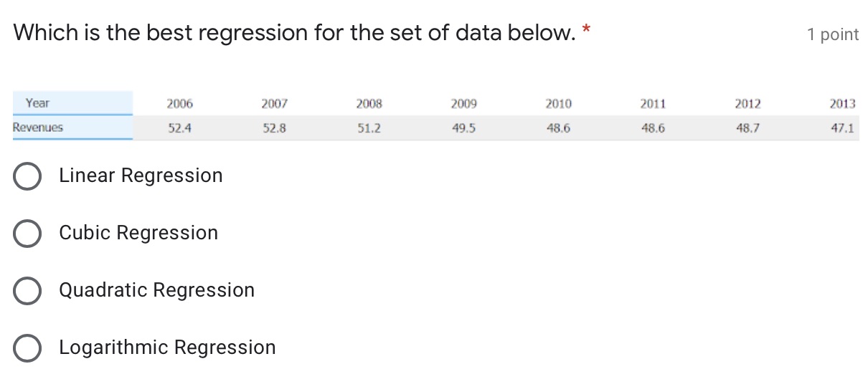
Task: Pick the Quadratic Regression radio circle
Action: tap(27, 291)
